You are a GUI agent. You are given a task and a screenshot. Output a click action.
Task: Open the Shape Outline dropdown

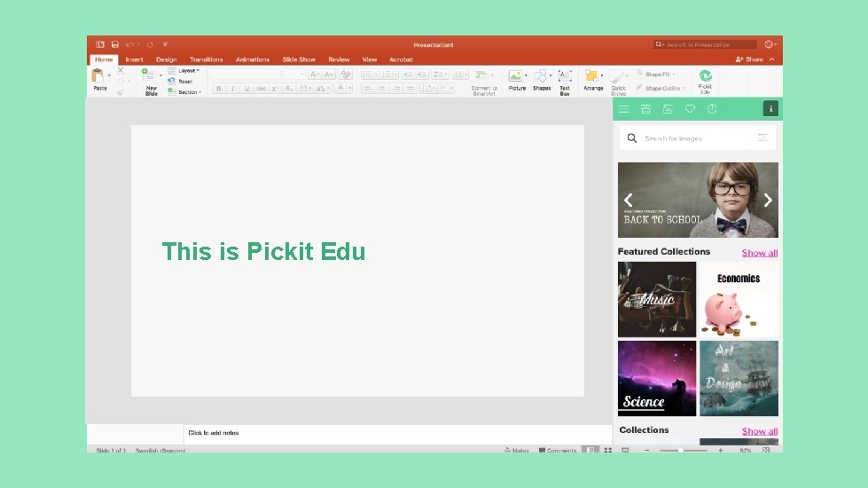[x=661, y=88]
